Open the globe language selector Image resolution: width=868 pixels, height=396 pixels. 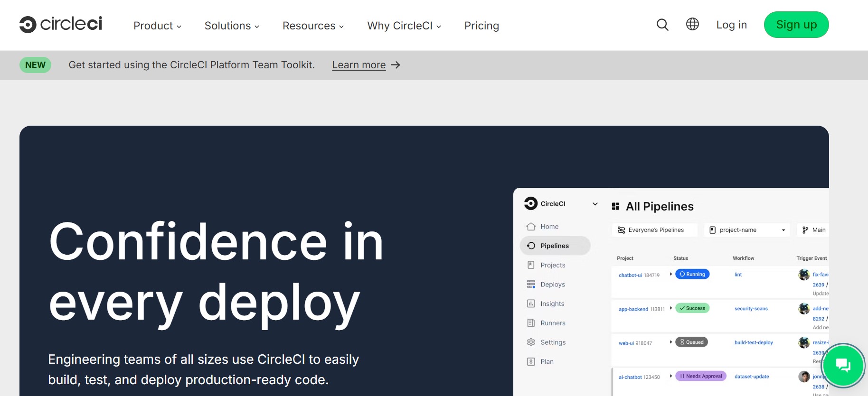(692, 24)
